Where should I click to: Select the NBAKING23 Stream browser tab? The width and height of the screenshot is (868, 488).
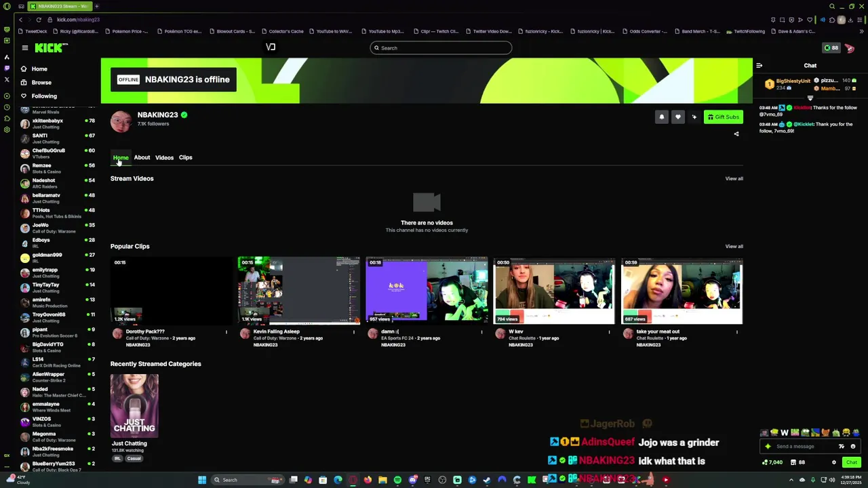(x=59, y=6)
